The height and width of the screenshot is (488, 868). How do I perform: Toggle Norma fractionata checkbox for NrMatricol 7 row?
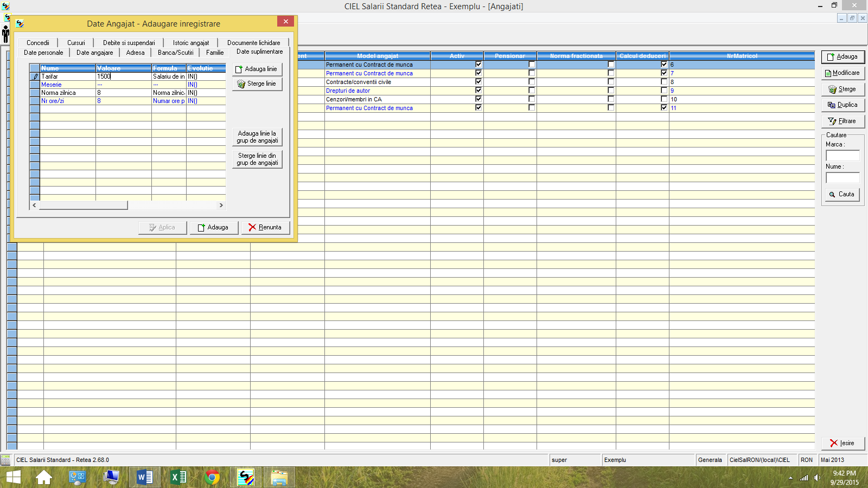coord(611,73)
